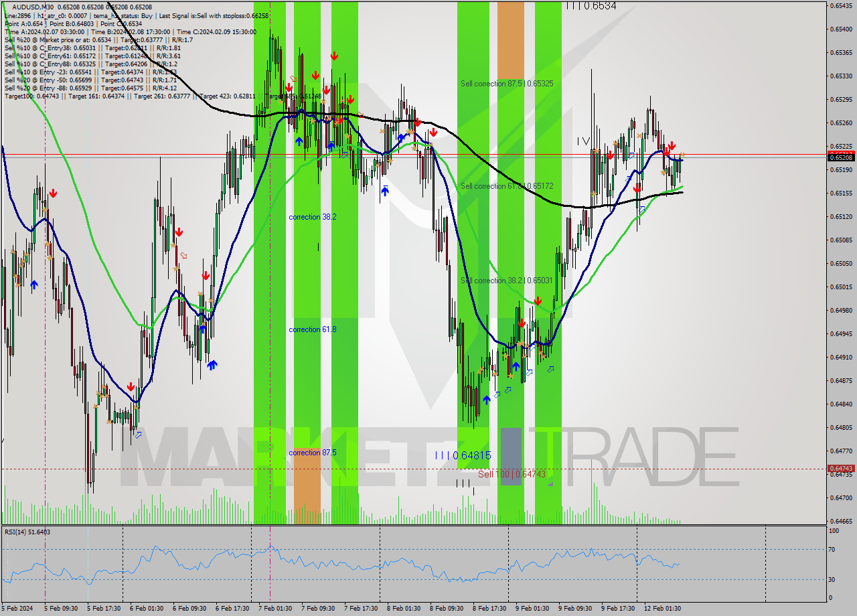
Task: Click the RSI(14) 51.6403 indicator label
Action: click(27, 532)
